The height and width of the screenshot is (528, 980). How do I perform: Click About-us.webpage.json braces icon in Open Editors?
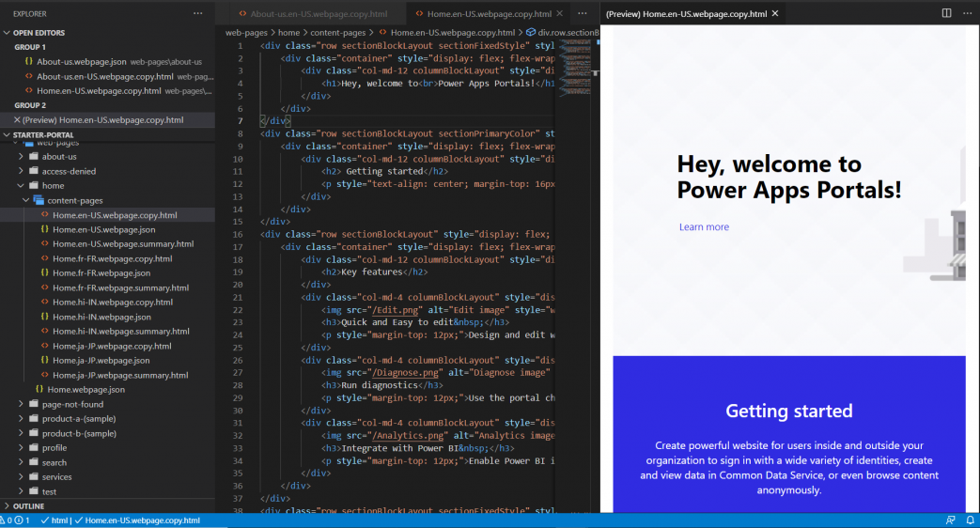pos(29,61)
